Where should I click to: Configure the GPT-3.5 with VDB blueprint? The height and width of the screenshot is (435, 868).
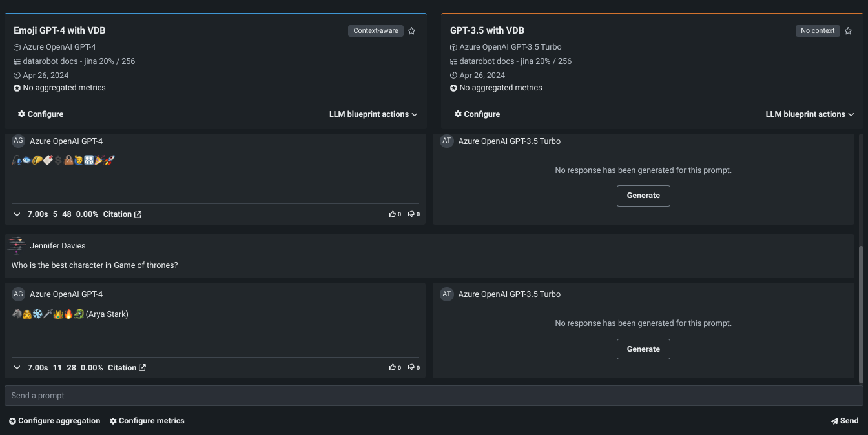tap(477, 114)
